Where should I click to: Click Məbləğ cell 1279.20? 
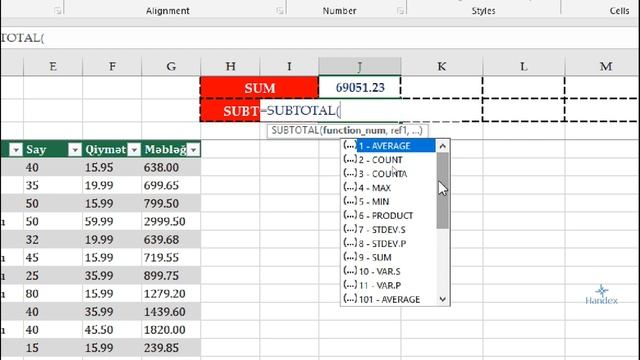coord(171,293)
